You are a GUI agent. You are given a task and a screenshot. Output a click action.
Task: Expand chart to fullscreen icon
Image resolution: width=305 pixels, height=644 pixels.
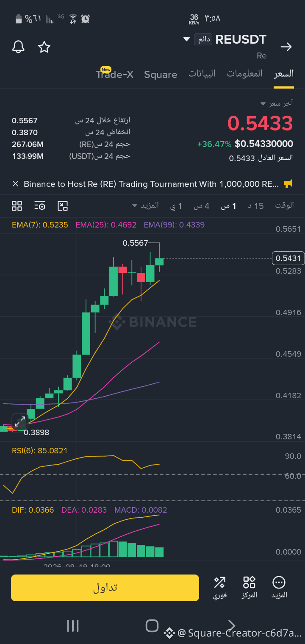pyautogui.click(x=19, y=421)
